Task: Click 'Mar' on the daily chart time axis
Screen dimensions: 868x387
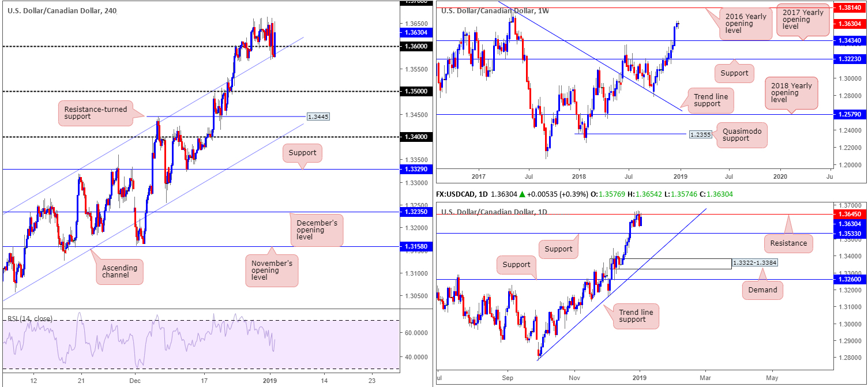Action: [706, 377]
